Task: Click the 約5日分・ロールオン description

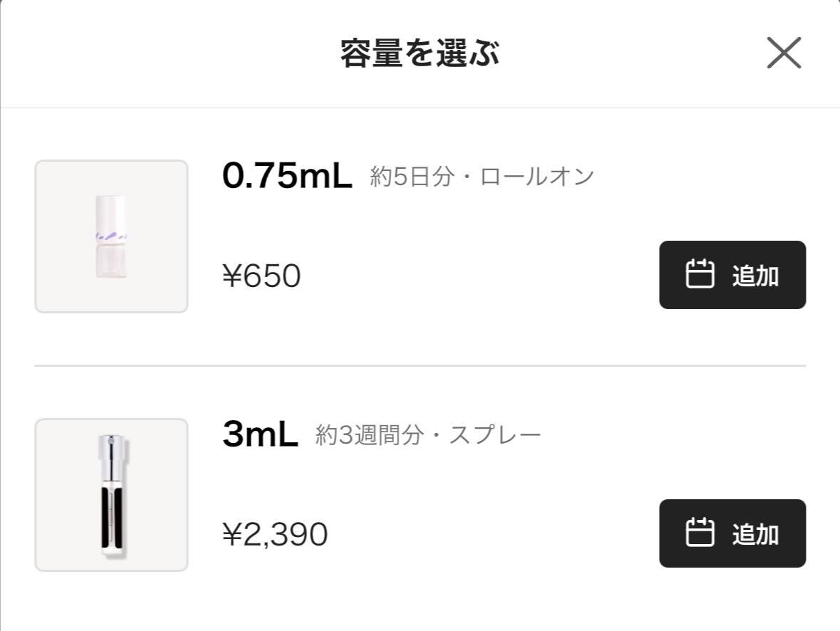Action: click(482, 176)
